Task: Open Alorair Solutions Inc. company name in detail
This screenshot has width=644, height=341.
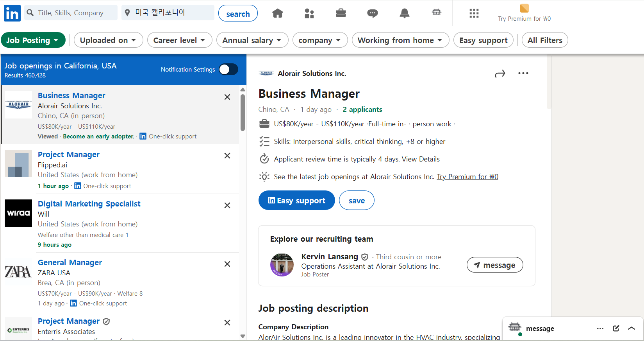Action: (312, 73)
